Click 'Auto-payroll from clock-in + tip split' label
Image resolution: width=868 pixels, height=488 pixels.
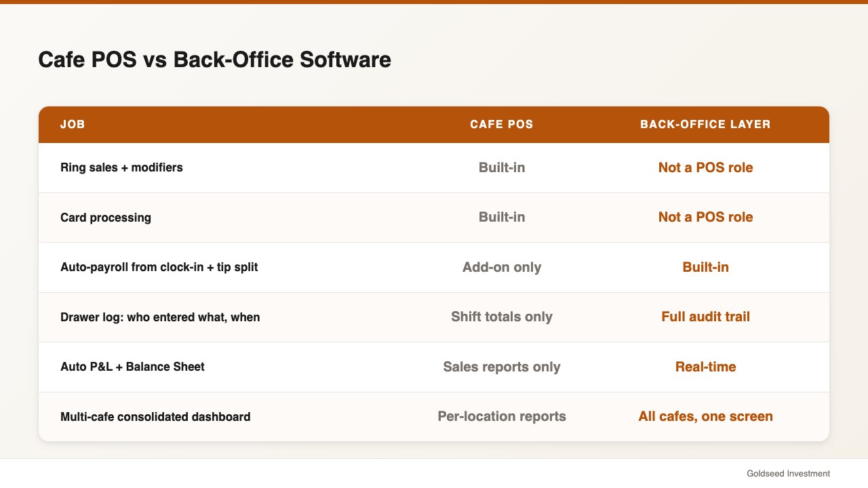[159, 267]
